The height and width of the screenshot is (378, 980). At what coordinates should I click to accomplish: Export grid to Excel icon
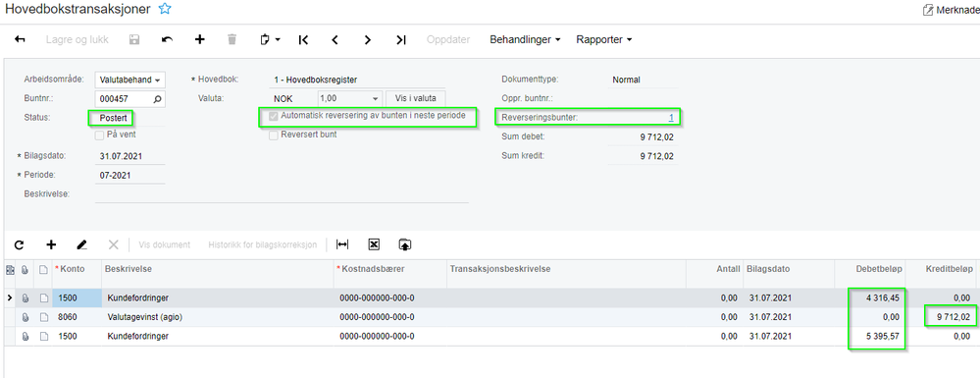[x=374, y=244]
